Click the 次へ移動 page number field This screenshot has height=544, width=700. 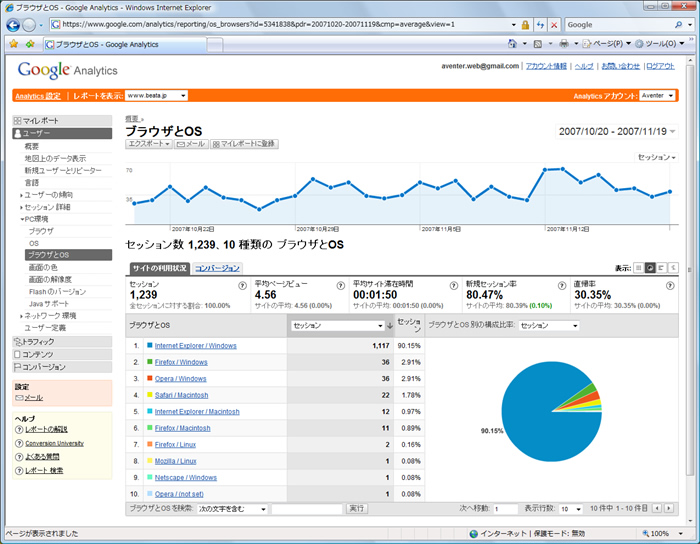coord(505,509)
